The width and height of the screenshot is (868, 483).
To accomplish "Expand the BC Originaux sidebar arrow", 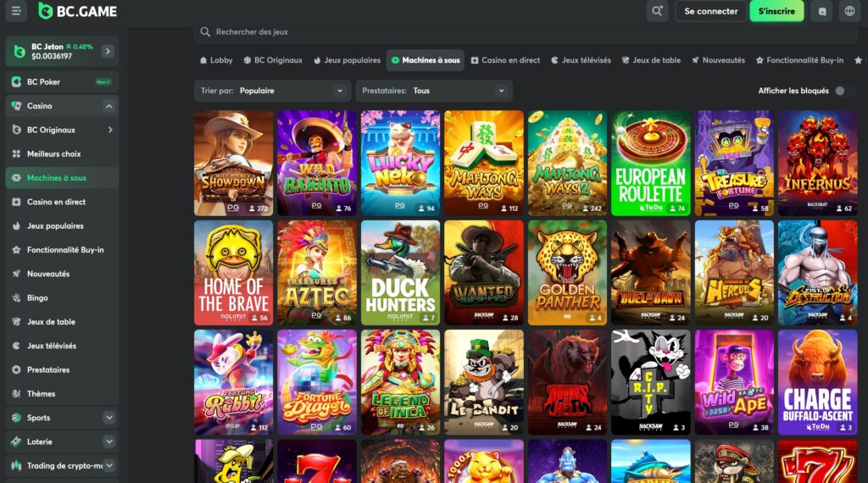I will tap(110, 130).
